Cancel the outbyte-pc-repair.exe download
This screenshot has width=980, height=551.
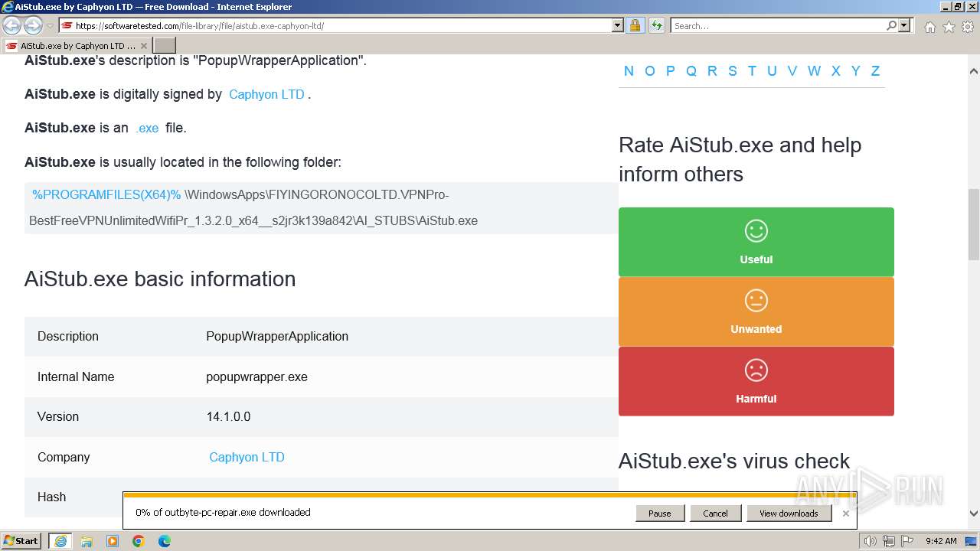(715, 514)
